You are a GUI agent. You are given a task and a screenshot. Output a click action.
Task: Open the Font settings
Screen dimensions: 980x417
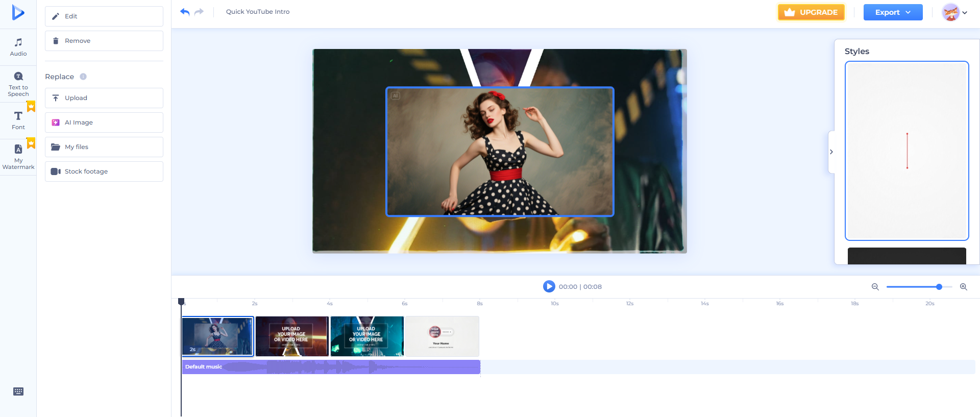(x=18, y=120)
